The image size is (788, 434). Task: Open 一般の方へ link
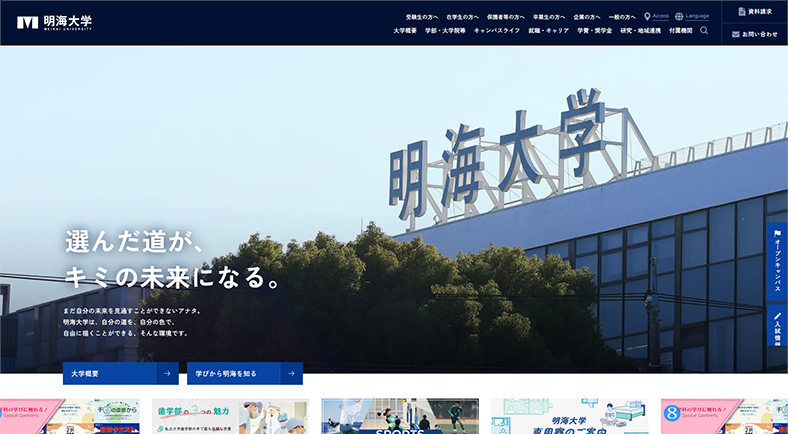(622, 17)
